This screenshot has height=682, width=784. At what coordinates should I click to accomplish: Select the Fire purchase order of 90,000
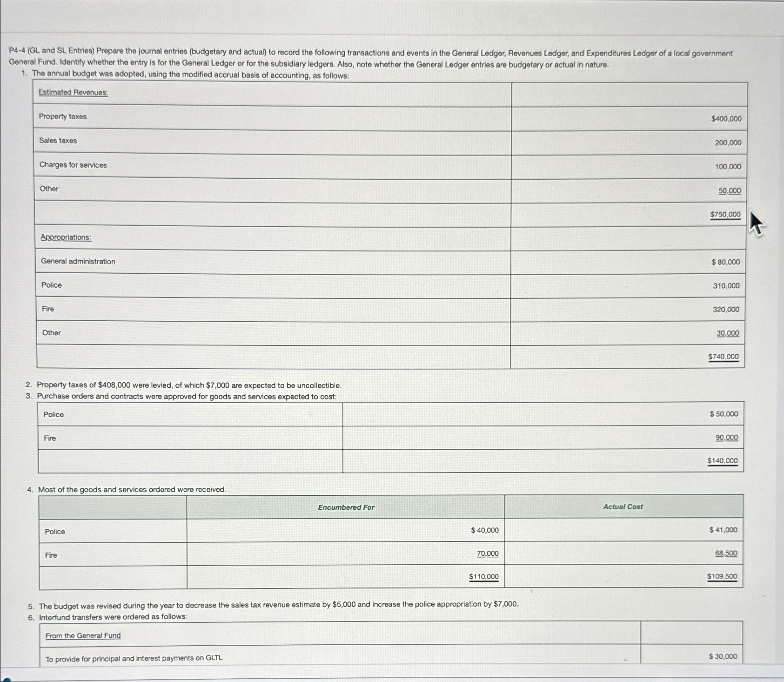click(x=727, y=437)
